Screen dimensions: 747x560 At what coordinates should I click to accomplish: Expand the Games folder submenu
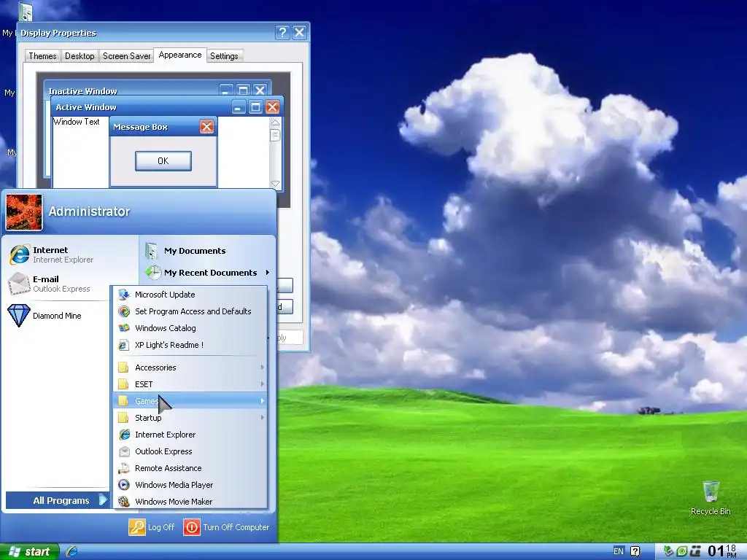[x=190, y=401]
